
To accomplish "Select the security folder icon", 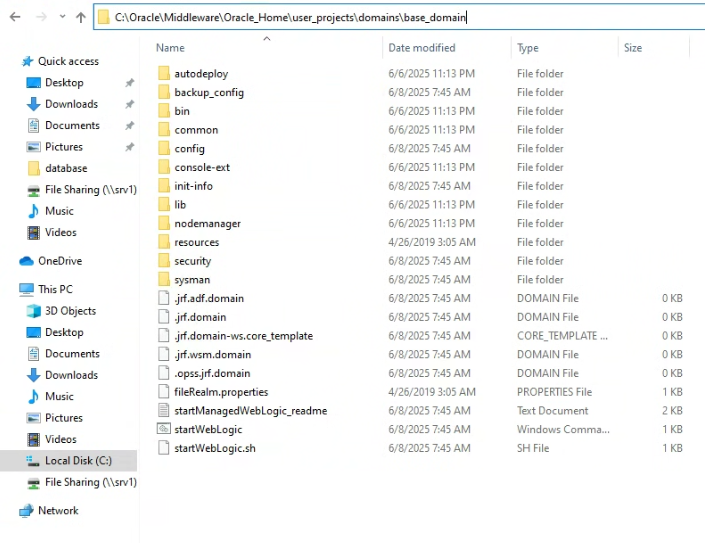I will pos(164,261).
